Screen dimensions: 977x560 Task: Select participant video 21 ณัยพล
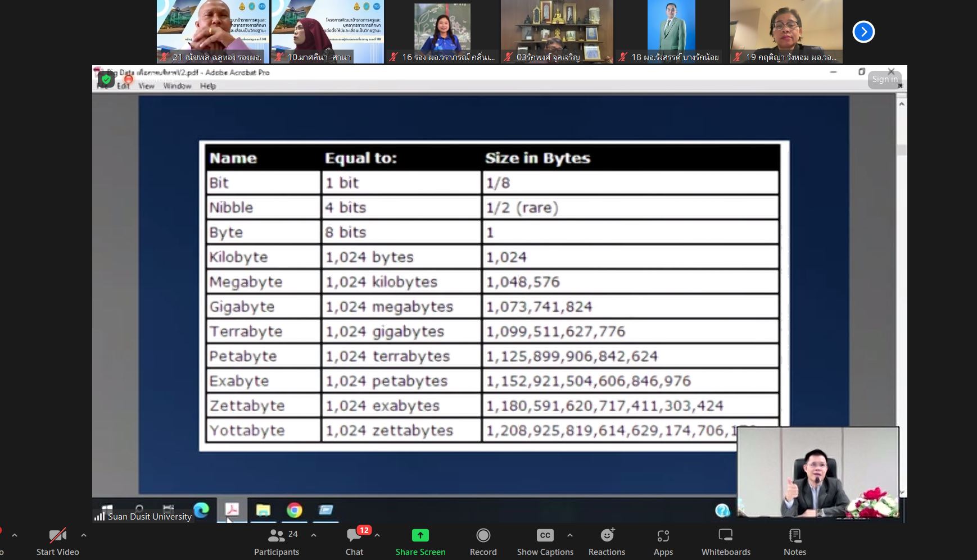coord(213,31)
